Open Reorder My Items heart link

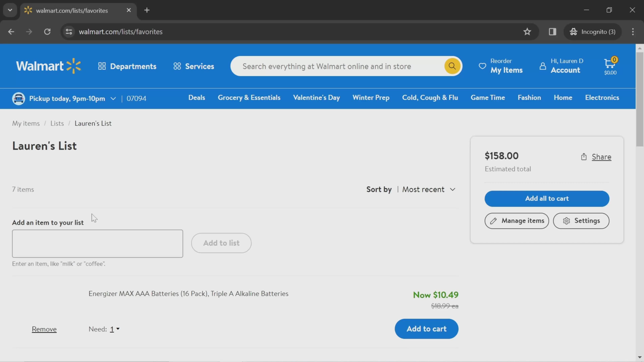(500, 66)
